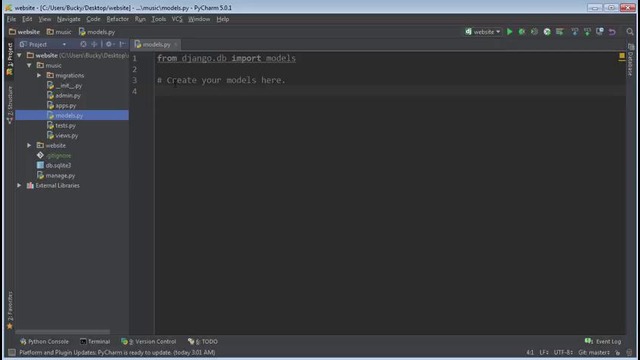Screen dimensions: 640x360
Task: Click the striped icon left of update project
Action: 560,31
